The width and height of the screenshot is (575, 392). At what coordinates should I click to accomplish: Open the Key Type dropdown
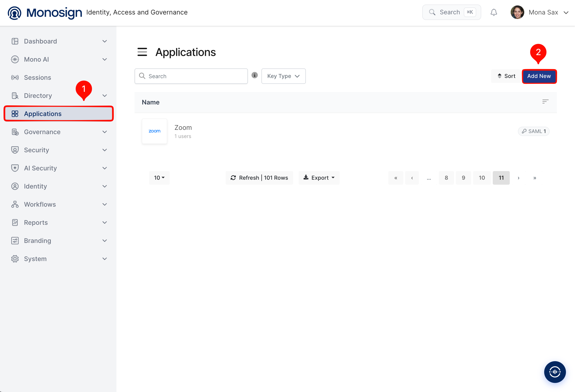pyautogui.click(x=283, y=76)
